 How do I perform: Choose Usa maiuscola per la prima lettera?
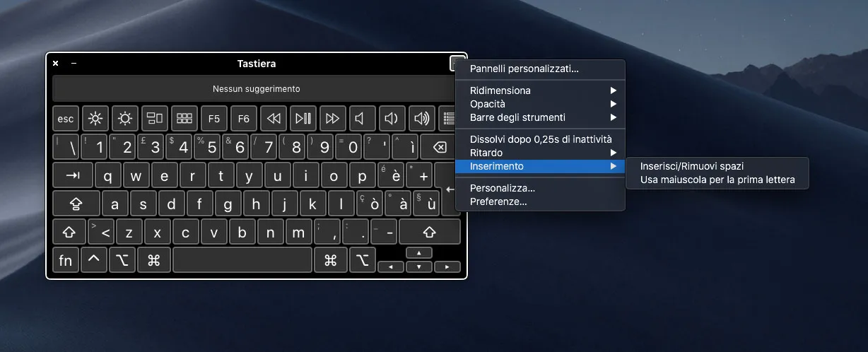tap(717, 180)
